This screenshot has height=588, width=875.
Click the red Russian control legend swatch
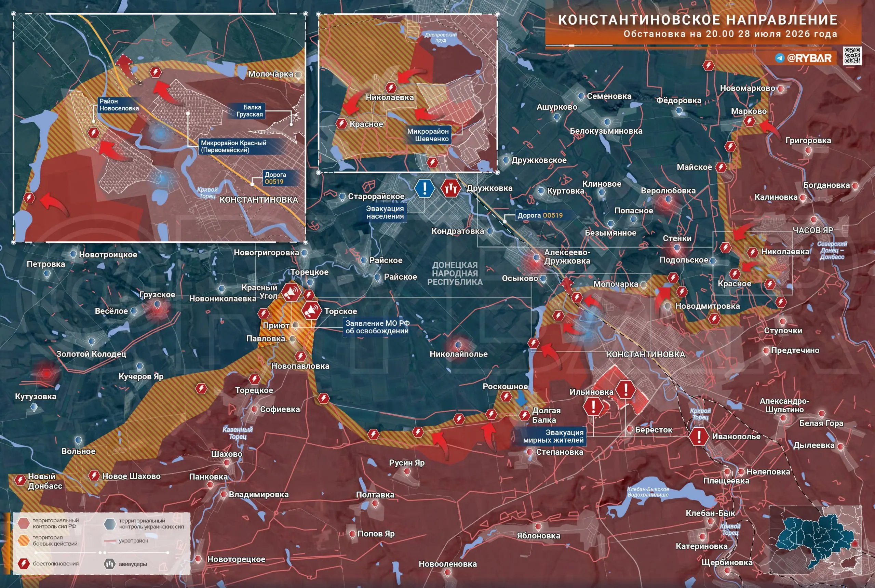point(23,523)
